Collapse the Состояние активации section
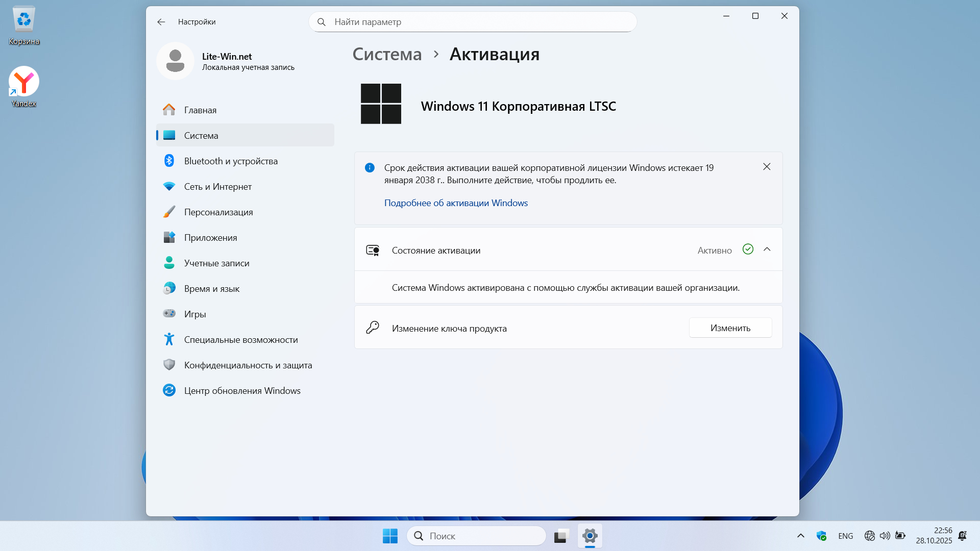Screen dimensions: 980x551 (x=767, y=249)
